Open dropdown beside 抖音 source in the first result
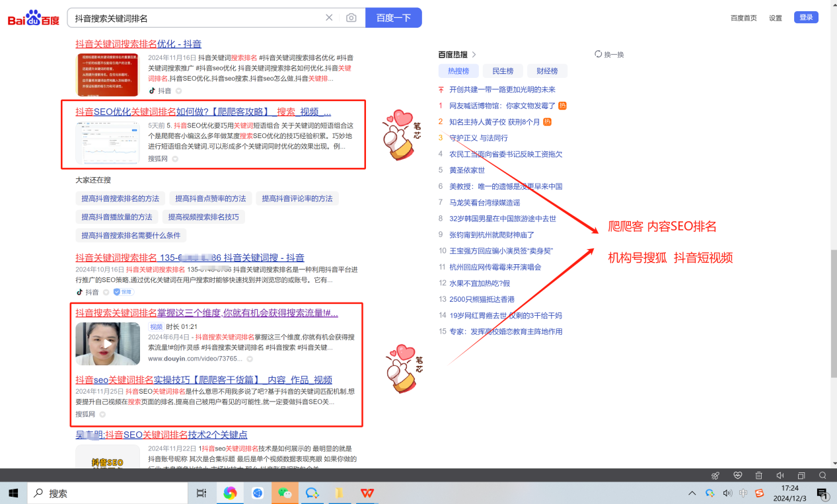The height and width of the screenshot is (504, 837). tap(178, 90)
